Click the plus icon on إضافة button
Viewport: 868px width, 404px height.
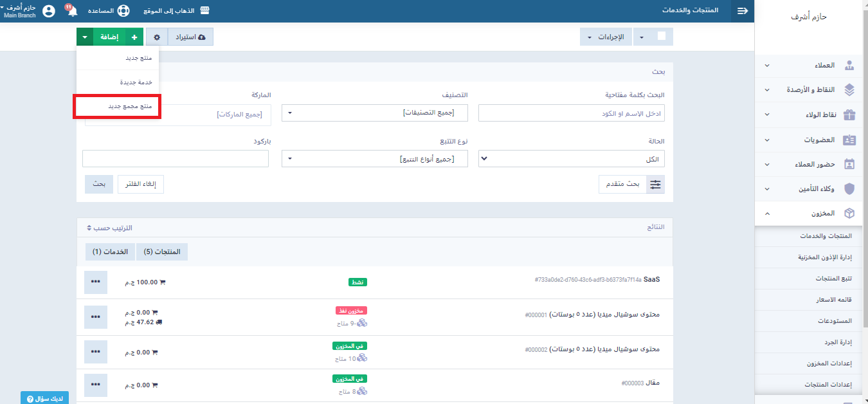tap(134, 37)
